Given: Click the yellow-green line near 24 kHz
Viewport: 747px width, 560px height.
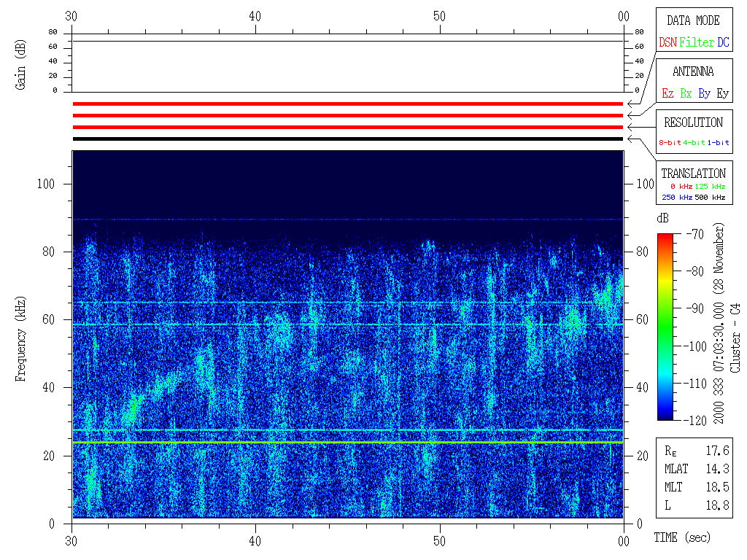Looking at the screenshot, I should pos(348,442).
